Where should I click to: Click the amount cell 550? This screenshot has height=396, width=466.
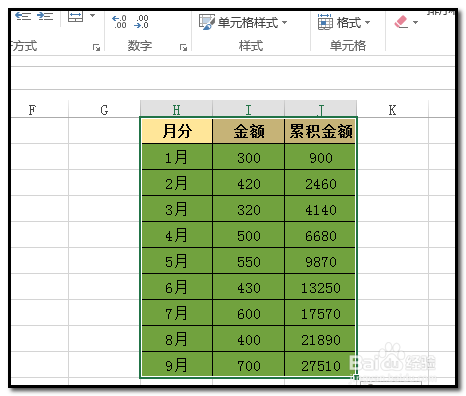pos(249,261)
